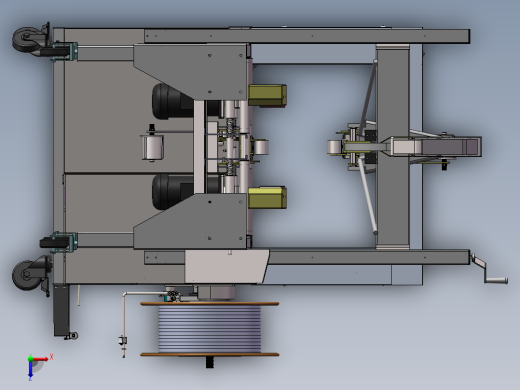Select the long top frame rail
This screenshot has height=390, width=520.
click(x=307, y=36)
